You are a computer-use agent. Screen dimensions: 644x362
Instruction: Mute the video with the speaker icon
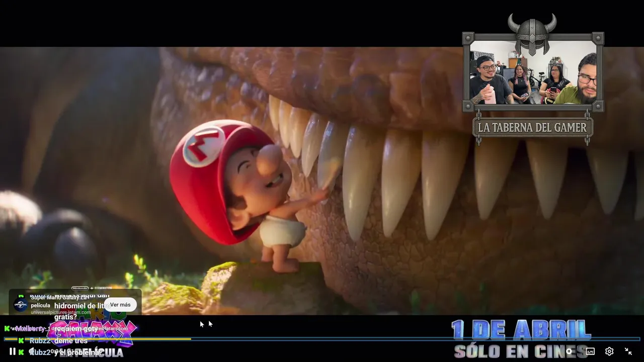pos(33,351)
